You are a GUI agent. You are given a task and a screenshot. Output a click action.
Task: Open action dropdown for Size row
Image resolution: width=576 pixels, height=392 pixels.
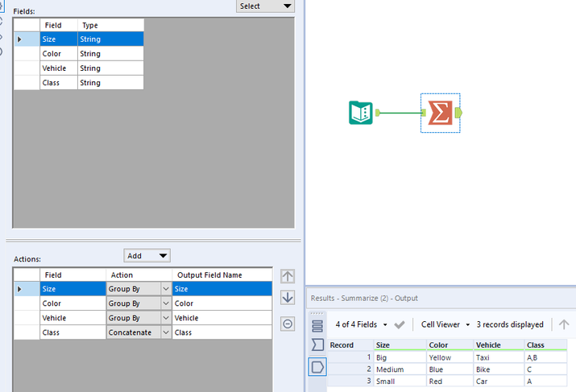(166, 289)
